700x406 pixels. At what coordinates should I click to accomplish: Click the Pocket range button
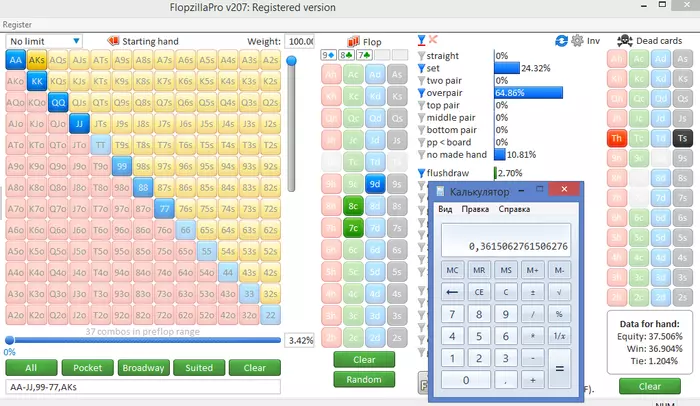click(x=88, y=368)
